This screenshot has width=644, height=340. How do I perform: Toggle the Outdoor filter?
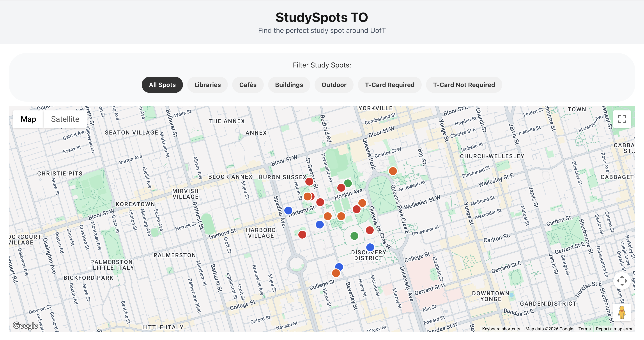coord(334,85)
